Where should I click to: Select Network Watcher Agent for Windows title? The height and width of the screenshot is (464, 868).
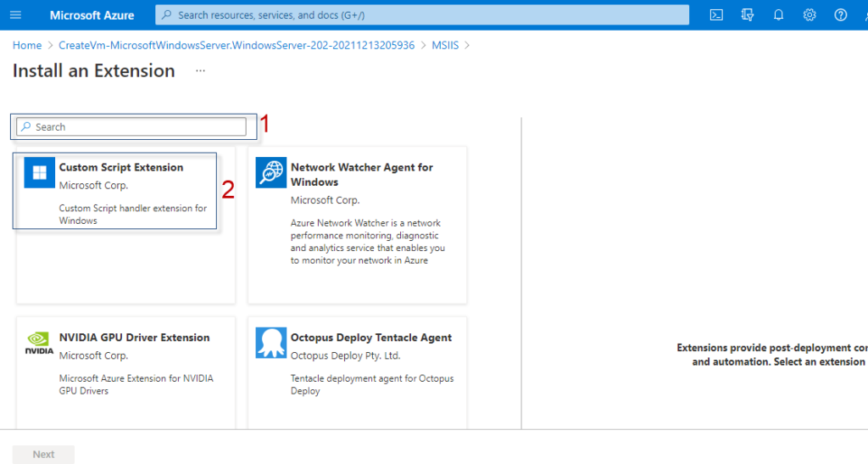361,175
